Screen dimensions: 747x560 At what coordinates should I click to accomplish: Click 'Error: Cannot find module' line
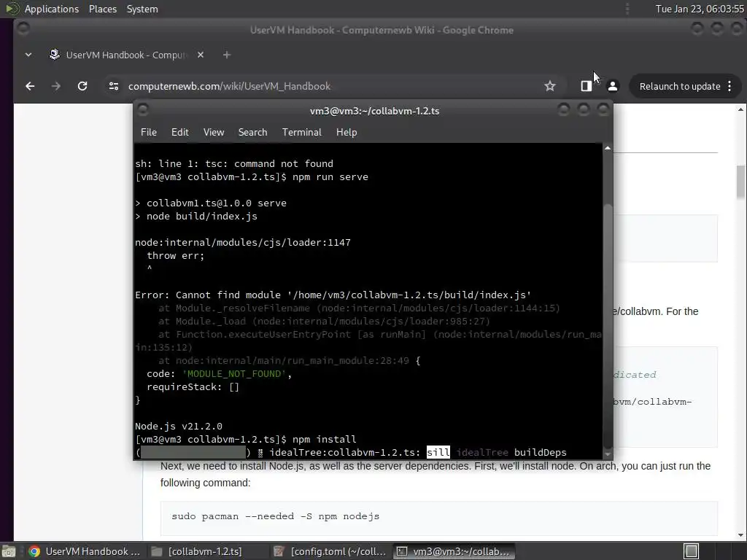tap(333, 295)
